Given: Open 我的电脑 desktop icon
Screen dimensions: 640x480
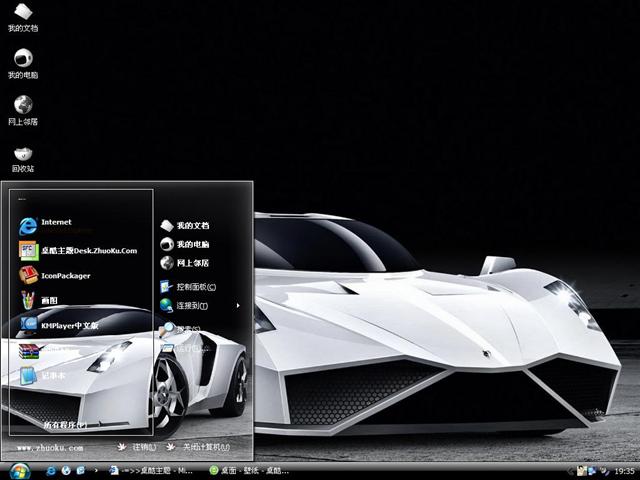Looking at the screenshot, I should point(22,63).
